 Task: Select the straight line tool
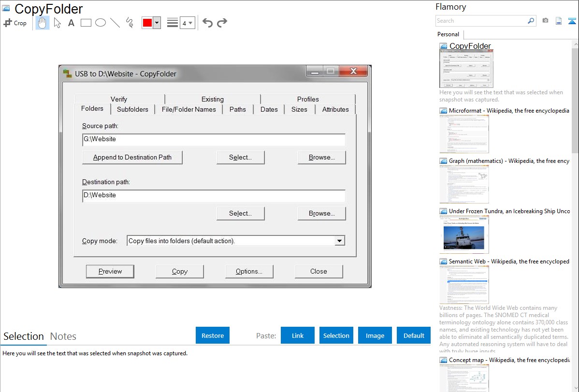115,23
